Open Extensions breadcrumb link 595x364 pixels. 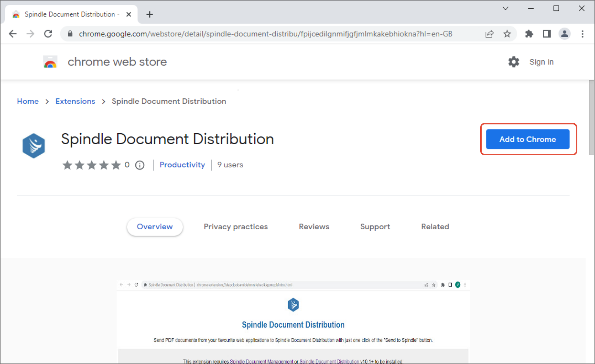pyautogui.click(x=75, y=101)
